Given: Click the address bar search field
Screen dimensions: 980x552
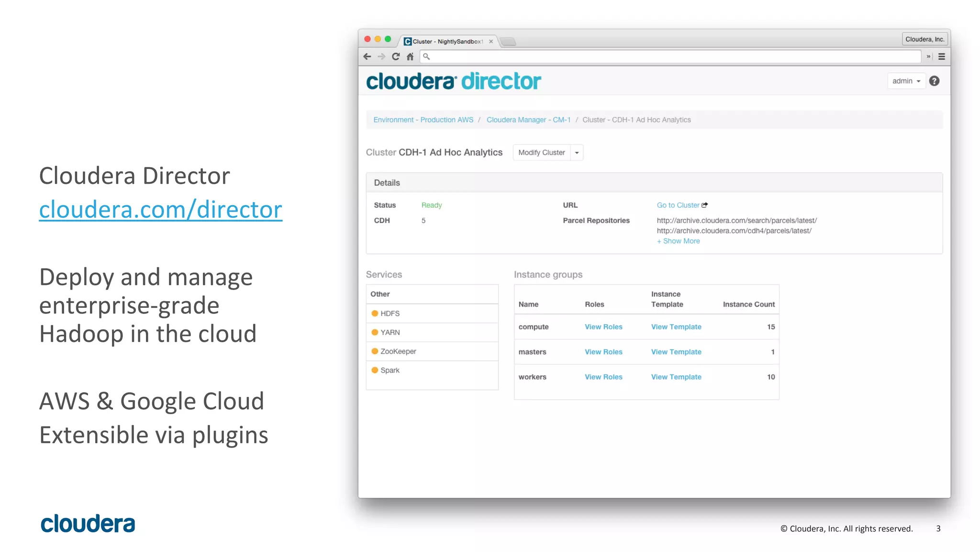Looking at the screenshot, I should coord(670,56).
